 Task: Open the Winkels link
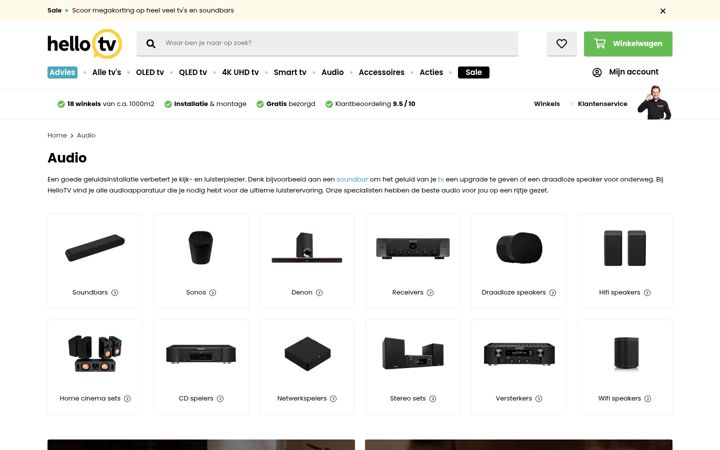(x=546, y=104)
